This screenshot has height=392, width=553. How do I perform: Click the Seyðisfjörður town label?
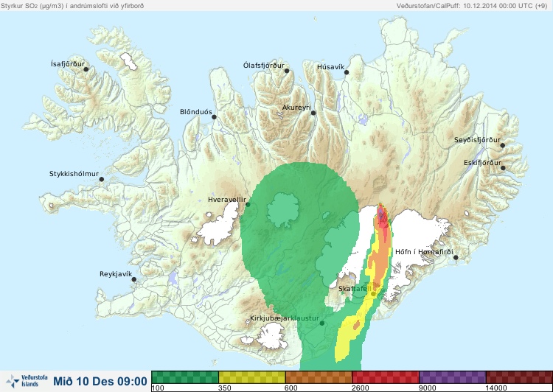(x=477, y=140)
